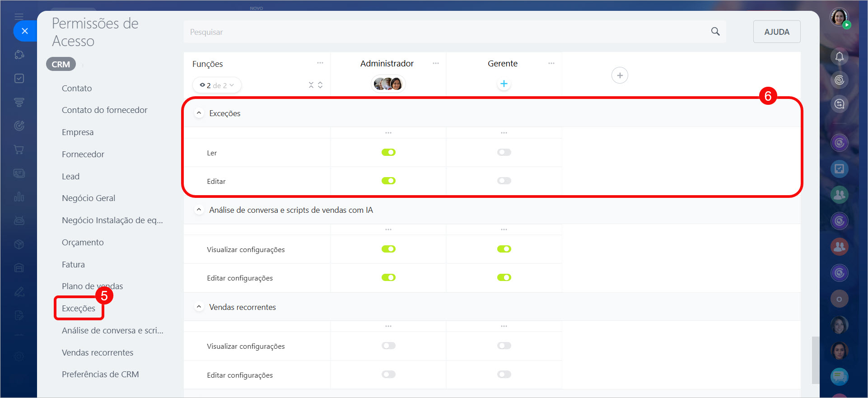Toggle Ler permission for Administrador

click(388, 152)
